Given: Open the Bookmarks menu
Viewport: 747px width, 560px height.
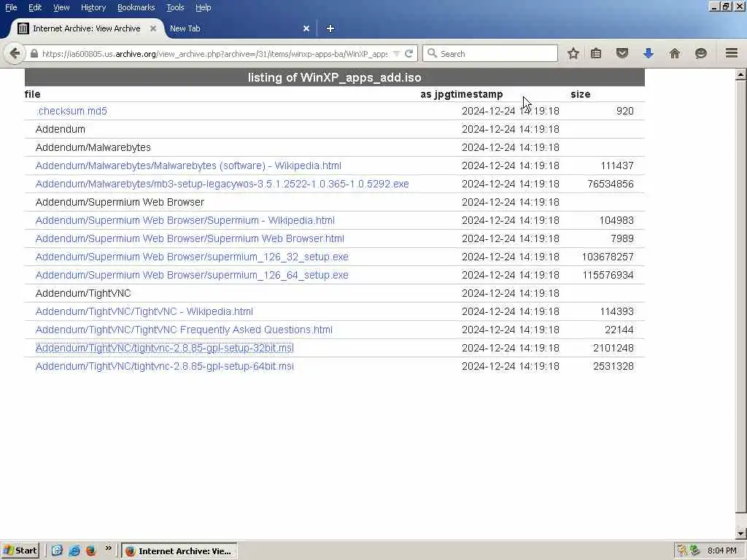Looking at the screenshot, I should tap(136, 7).
